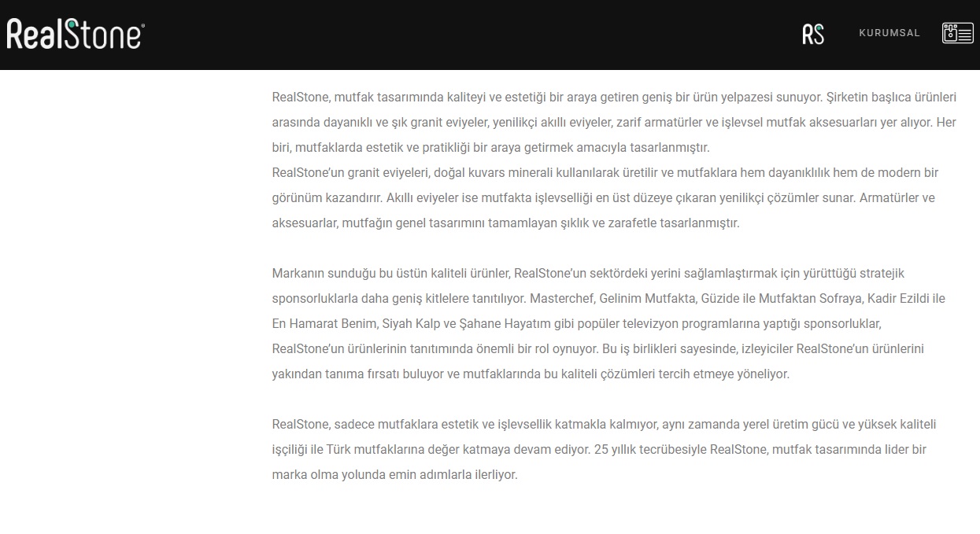Click the line starting "görünüm kazandırır. Akıllı eviyeler"
This screenshot has width=980, height=534.
click(x=603, y=198)
